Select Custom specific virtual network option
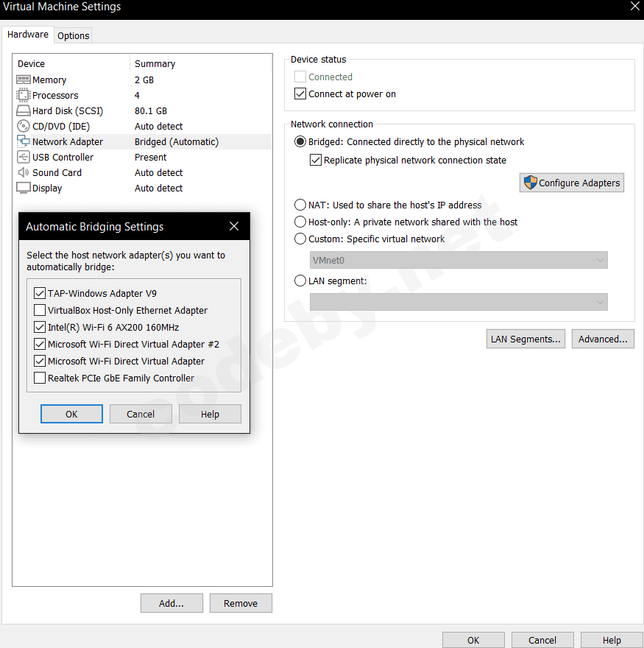Image resolution: width=644 pixels, height=648 pixels. [300, 239]
